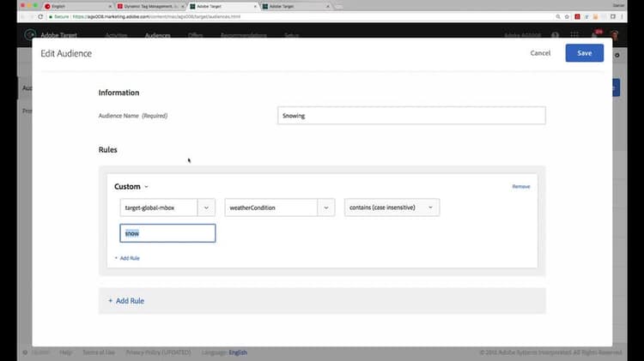Open Privacy Policy (UPDATED) footer link
Screen dimensions: 644x361
pos(158,352)
